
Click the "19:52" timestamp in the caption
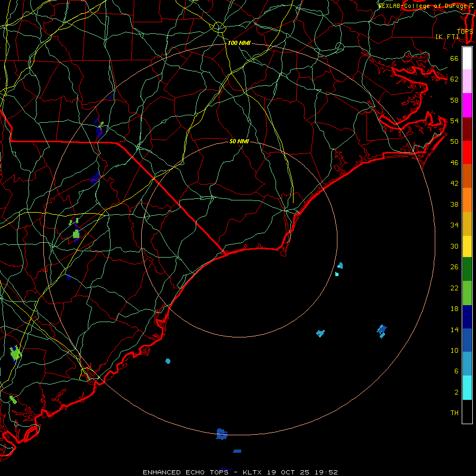tap(326, 472)
